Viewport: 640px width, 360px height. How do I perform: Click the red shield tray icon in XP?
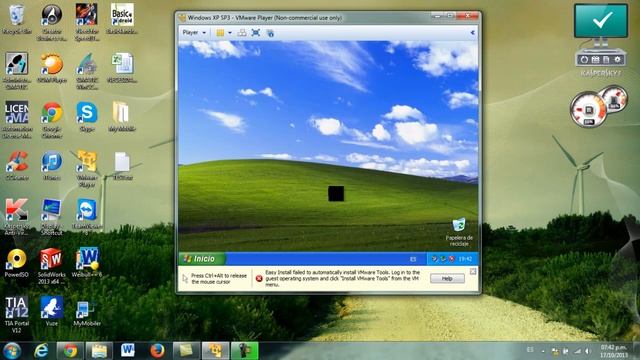coord(451,259)
